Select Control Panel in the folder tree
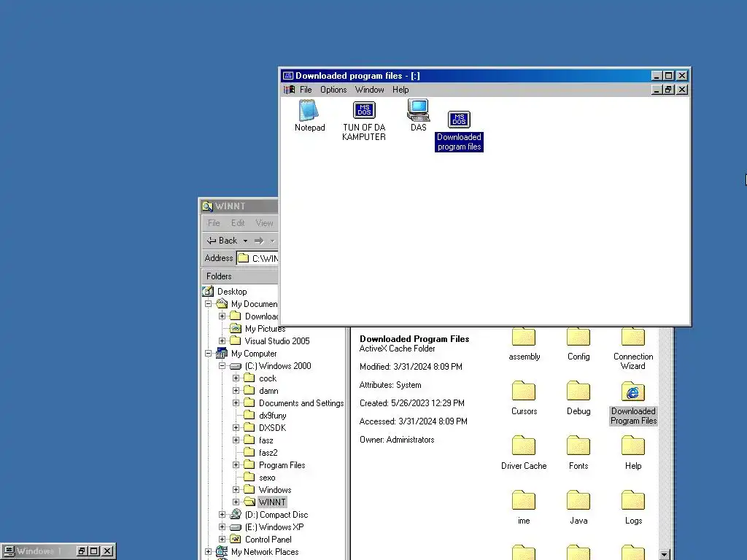The image size is (747, 560). point(268,539)
